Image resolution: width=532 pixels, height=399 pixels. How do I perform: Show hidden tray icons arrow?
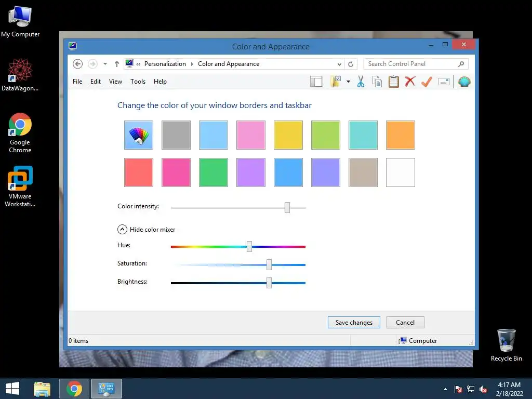pos(445,389)
